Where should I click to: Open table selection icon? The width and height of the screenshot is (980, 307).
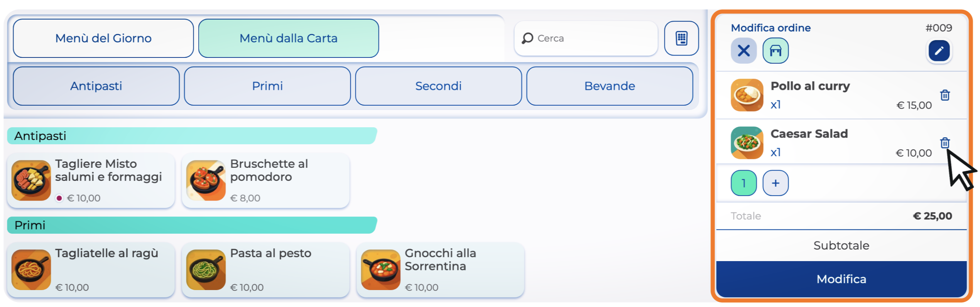click(776, 51)
